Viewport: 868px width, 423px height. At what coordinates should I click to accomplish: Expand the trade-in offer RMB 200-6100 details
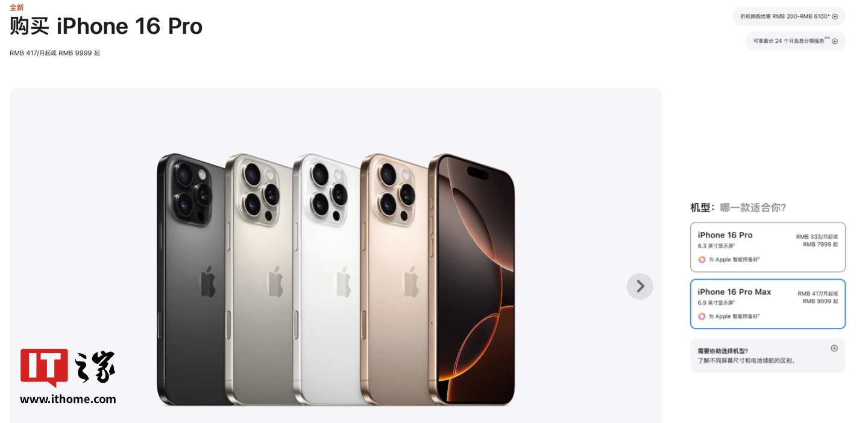[789, 17]
